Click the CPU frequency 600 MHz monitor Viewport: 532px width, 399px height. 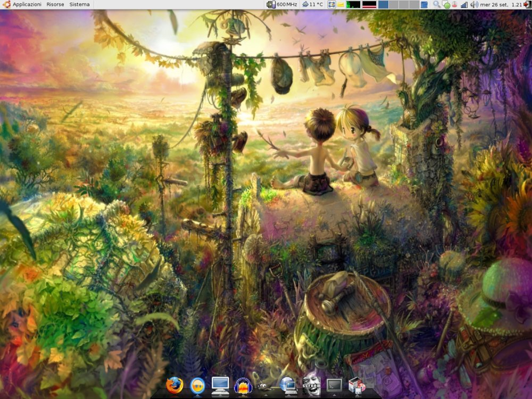coord(282,4)
